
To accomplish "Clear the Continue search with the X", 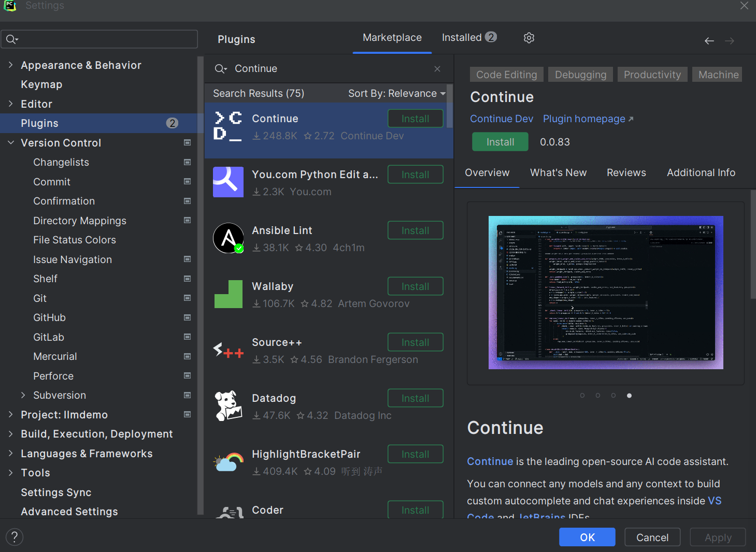I will point(437,68).
